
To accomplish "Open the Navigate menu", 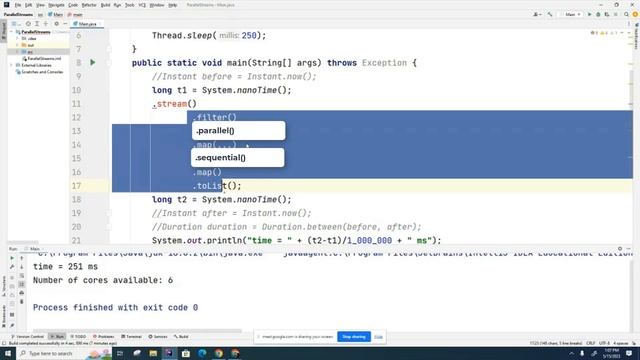I will coord(56,5).
